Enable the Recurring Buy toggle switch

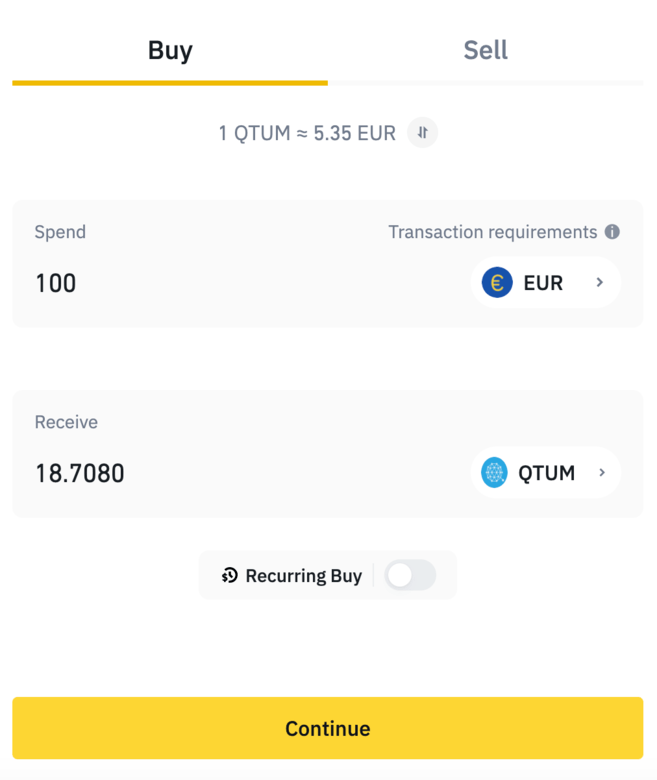point(411,575)
